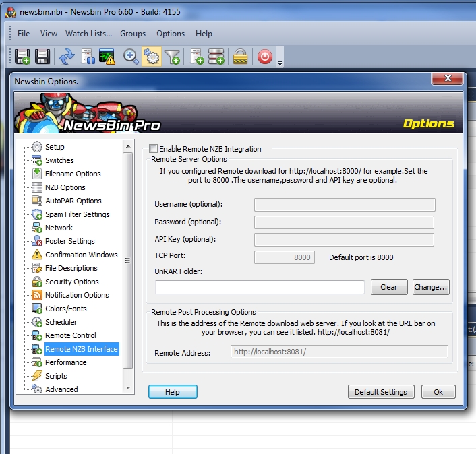Click the UnRAR Folder path field

point(260,287)
